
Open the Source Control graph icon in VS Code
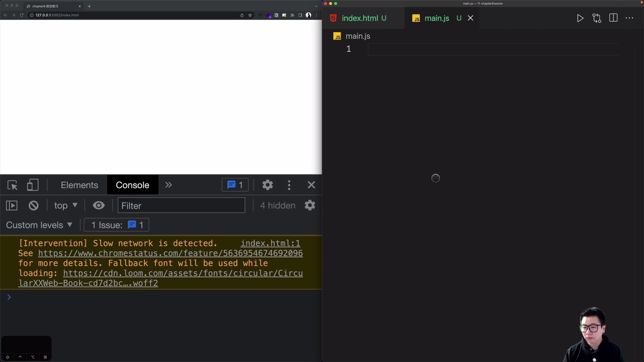tap(597, 18)
